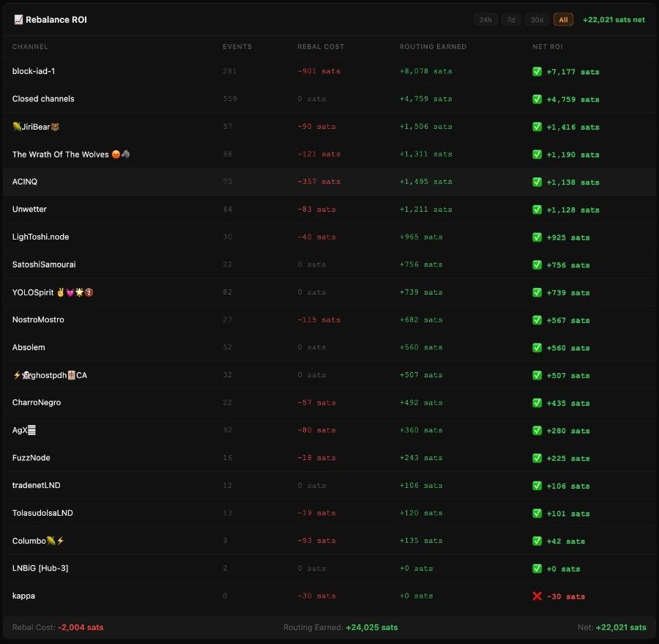Click the red X icon for kappa
The image size is (659, 644).
pos(537,596)
